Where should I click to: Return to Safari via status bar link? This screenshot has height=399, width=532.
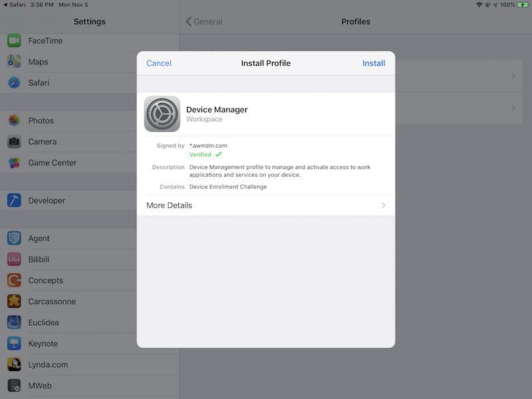tap(14, 5)
